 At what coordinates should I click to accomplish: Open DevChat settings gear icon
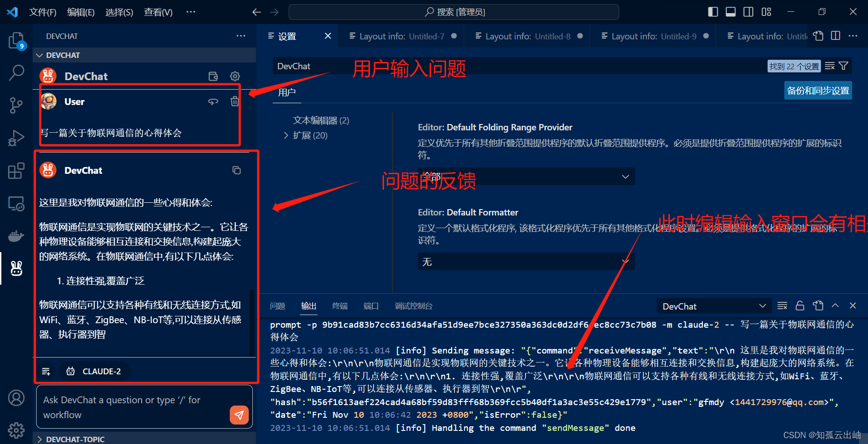point(235,76)
